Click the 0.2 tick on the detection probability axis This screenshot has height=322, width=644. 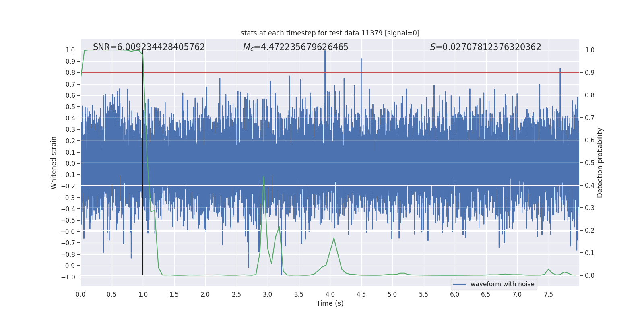pos(590,231)
